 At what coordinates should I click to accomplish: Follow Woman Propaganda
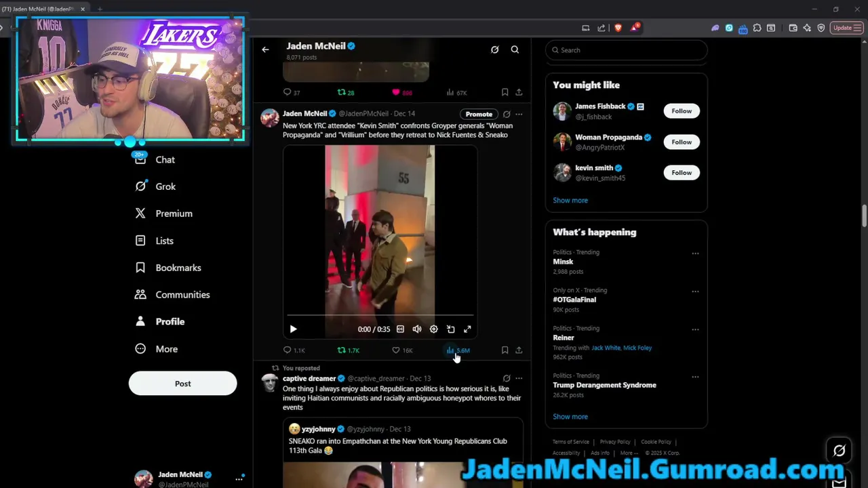pos(682,142)
